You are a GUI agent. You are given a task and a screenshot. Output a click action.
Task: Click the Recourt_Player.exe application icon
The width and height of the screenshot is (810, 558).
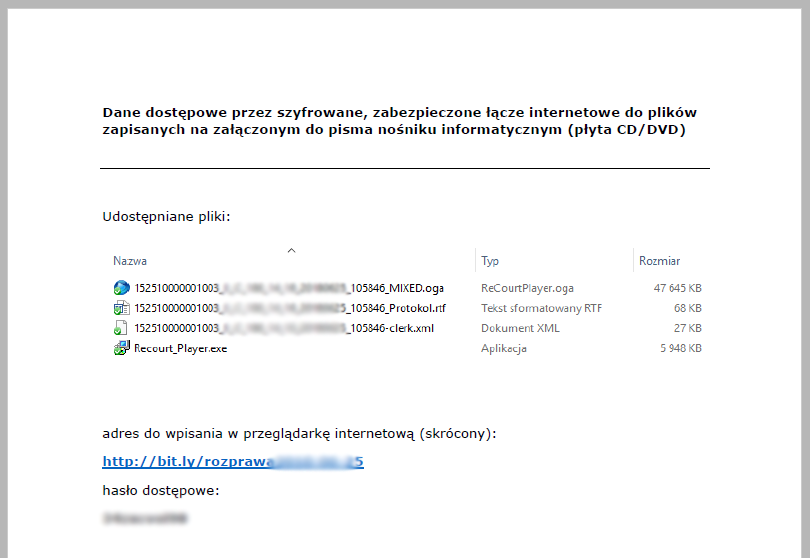click(121, 348)
